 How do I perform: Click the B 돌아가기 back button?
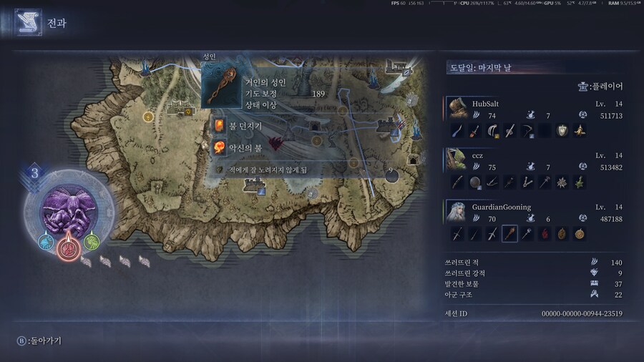click(39, 341)
